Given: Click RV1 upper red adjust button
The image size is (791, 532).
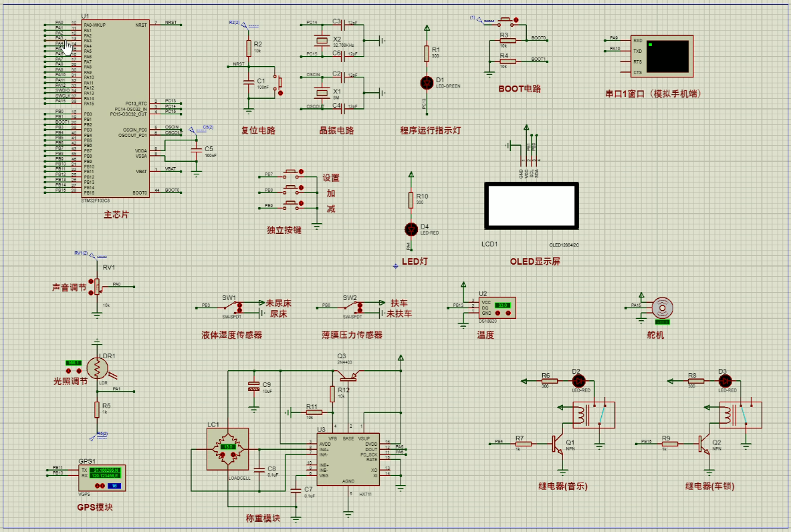Looking at the screenshot, I should click(x=92, y=281).
